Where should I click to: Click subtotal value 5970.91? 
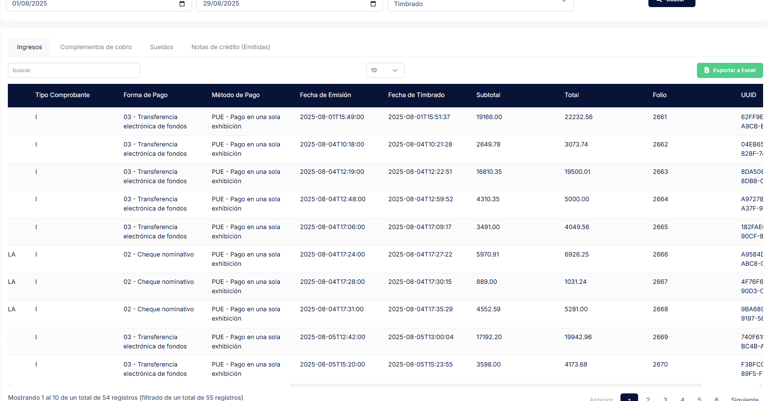point(488,255)
